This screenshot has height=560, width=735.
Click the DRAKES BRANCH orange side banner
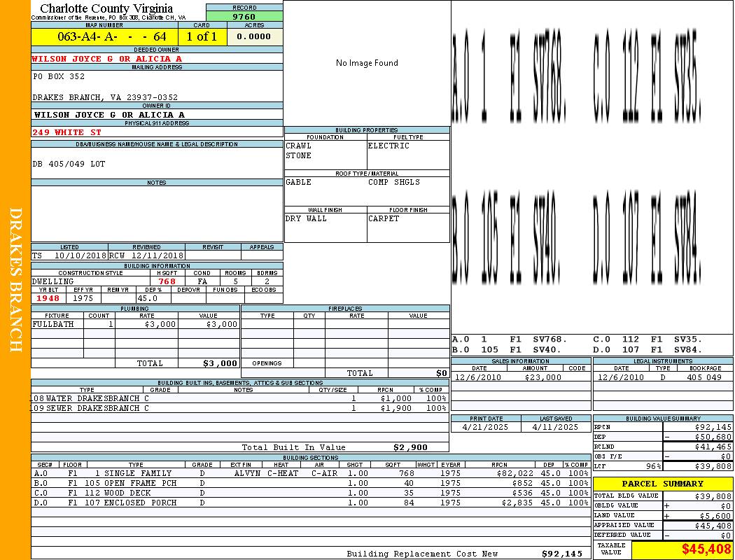point(15,280)
